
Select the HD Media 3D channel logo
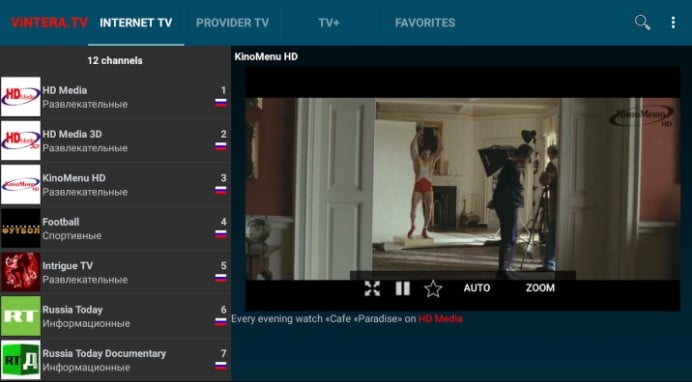(21, 140)
